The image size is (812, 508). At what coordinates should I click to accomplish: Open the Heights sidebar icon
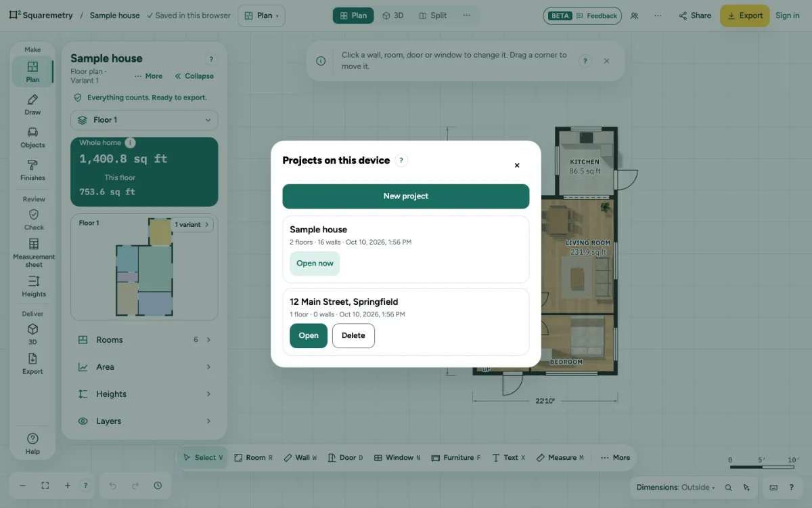34,287
